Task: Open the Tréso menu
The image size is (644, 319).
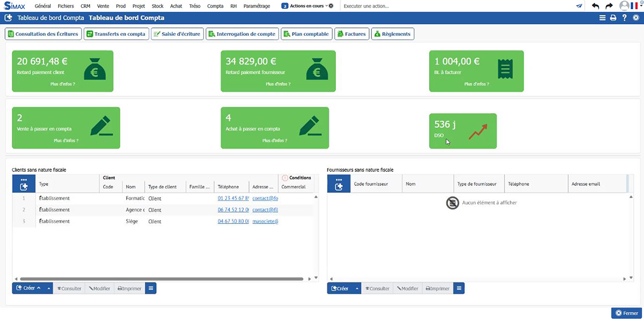Action: pos(195,6)
